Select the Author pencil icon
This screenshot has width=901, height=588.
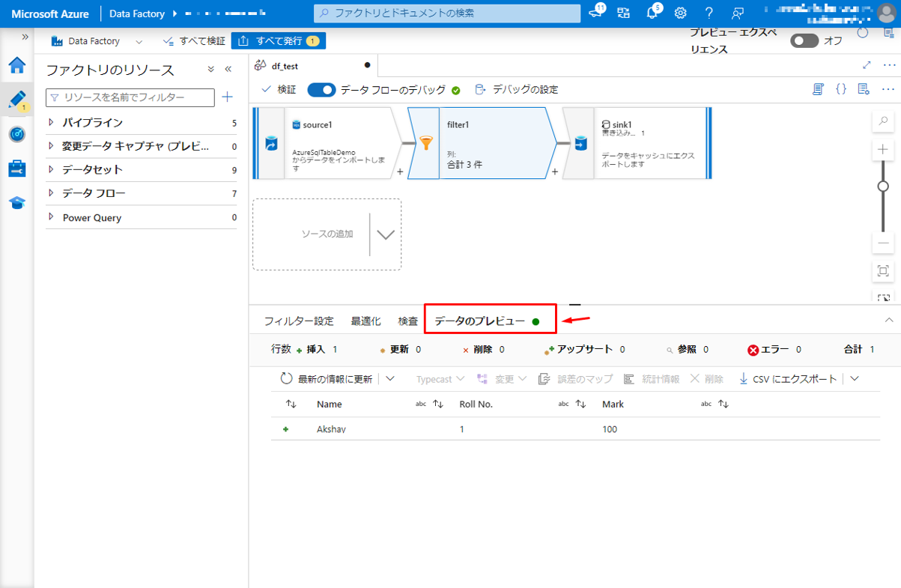17,100
